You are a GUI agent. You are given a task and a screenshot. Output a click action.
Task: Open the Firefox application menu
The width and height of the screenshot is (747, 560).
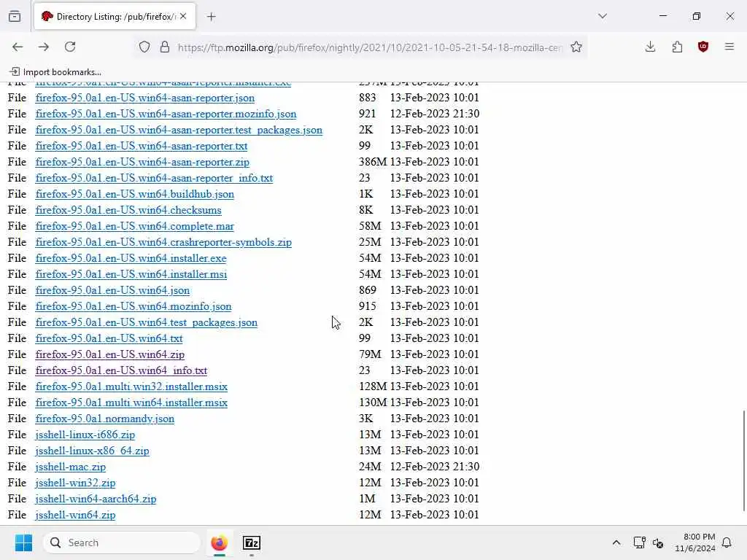(x=729, y=47)
